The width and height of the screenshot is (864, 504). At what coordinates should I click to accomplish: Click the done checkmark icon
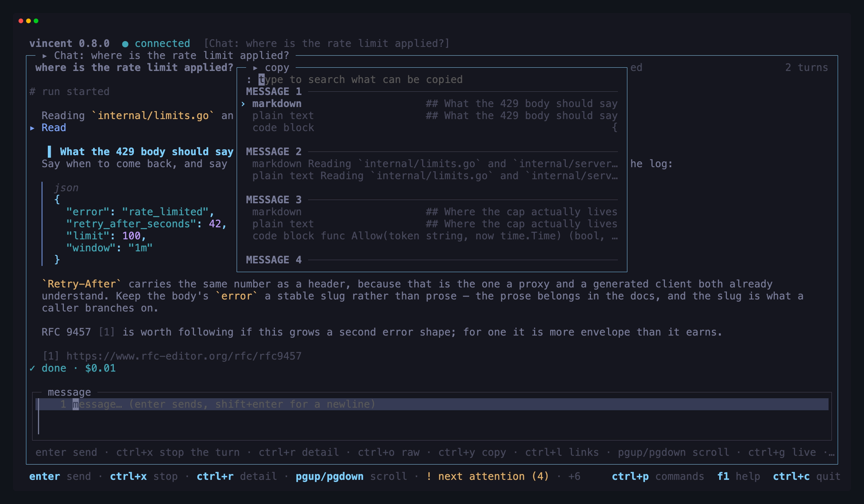(32, 368)
